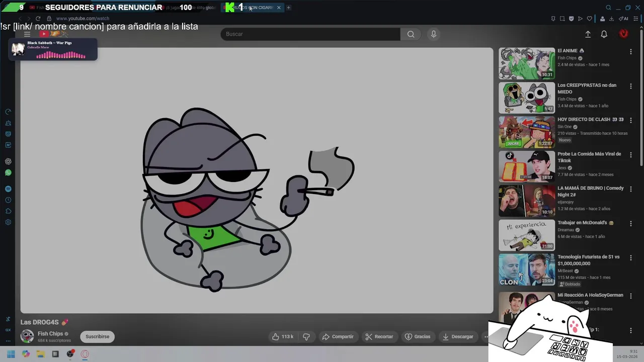The image size is (644, 362).
Task: Click the search magnifier button
Action: click(x=411, y=34)
